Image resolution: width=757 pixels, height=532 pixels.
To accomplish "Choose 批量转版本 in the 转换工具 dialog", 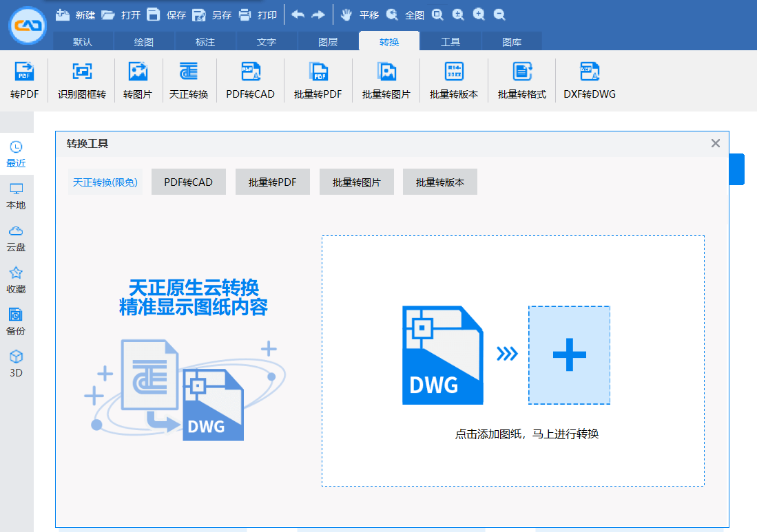I will (x=440, y=182).
